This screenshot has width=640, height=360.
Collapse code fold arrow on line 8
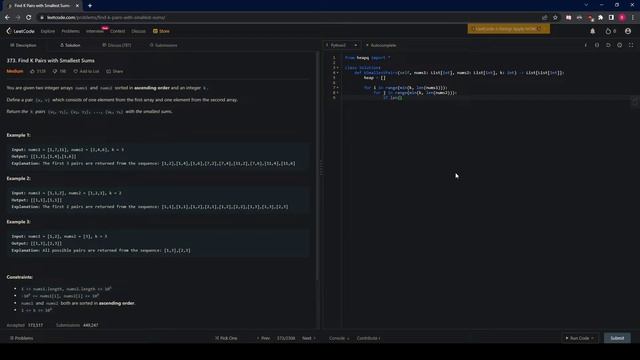point(338,93)
